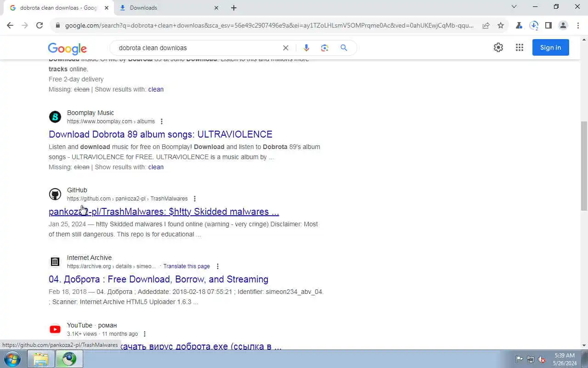Open more options for Internet Archive result

pos(218,266)
